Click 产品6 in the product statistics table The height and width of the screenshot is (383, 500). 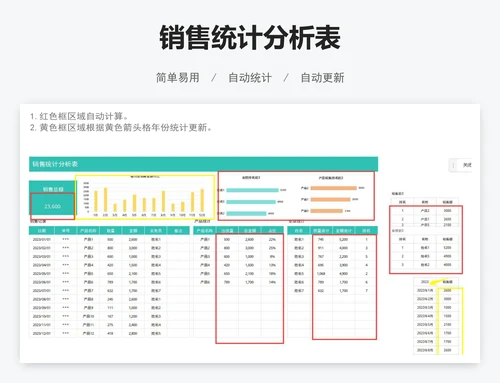[x=205, y=282]
